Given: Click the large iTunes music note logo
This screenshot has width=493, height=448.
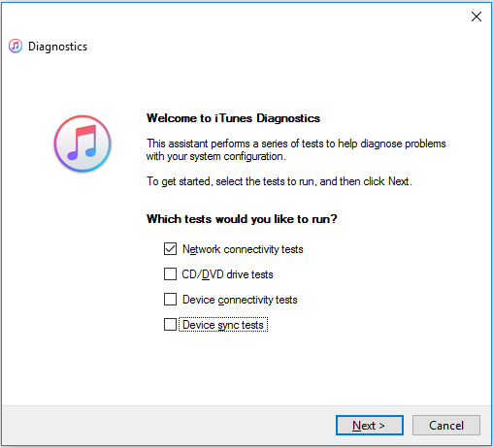Looking at the screenshot, I should tap(82, 144).
